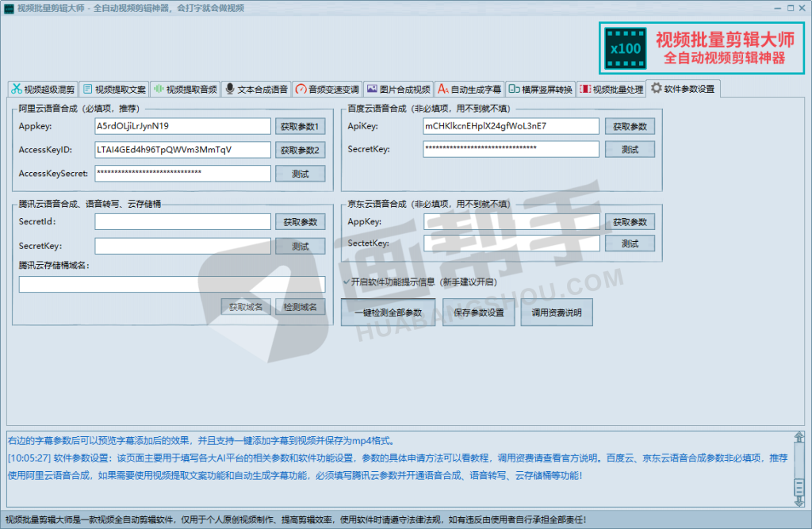The width and height of the screenshot is (812, 529).
Task: Click the x100 film strip logo
Action: point(626,48)
